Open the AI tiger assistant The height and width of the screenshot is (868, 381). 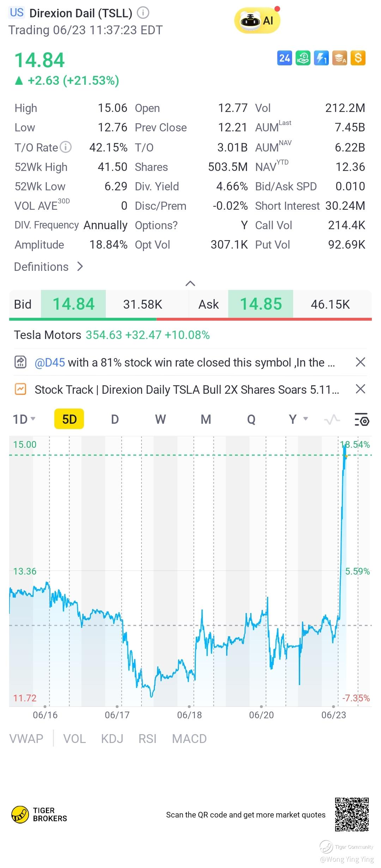(257, 21)
